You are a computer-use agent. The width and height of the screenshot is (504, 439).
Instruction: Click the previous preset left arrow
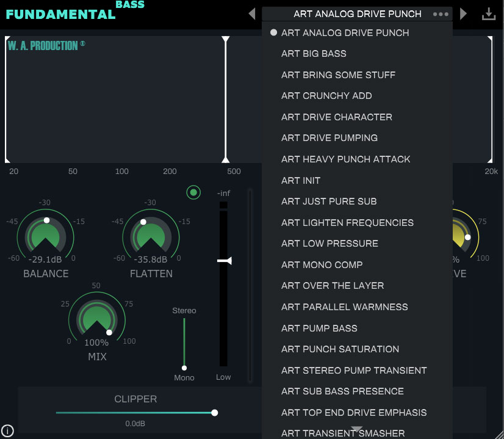[252, 13]
